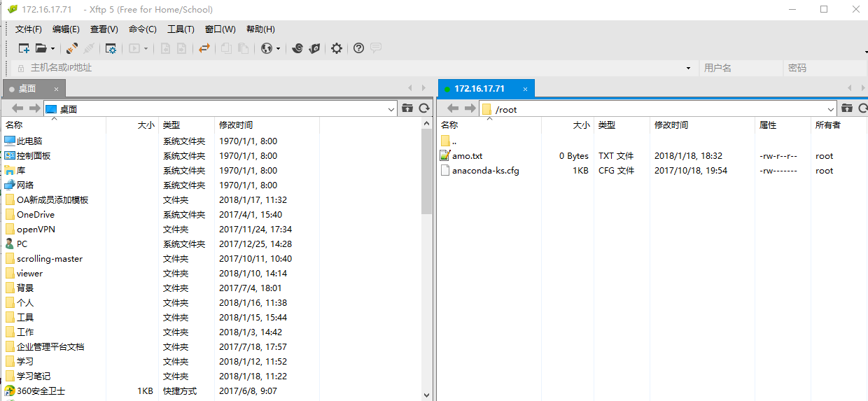868x401 pixels.
Task: Open Help via the question mark icon
Action: click(358, 48)
